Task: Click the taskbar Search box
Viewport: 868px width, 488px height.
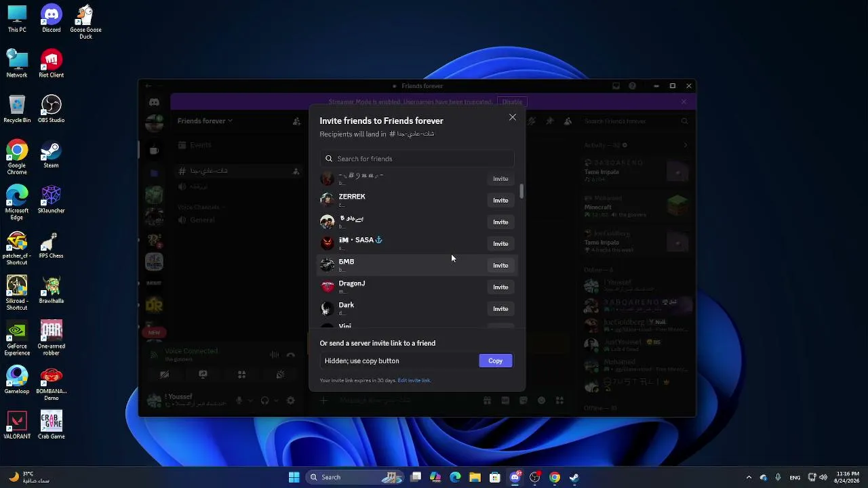Action: pos(355,477)
